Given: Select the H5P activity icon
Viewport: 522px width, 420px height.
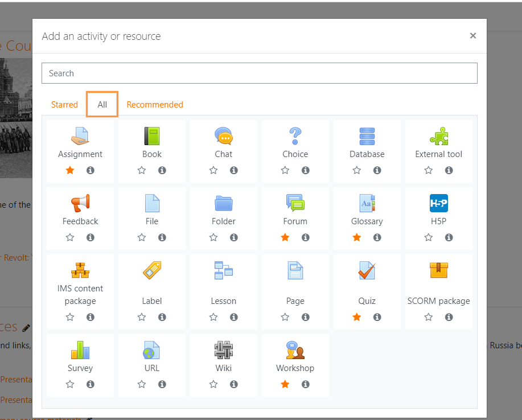Looking at the screenshot, I should pos(439,203).
